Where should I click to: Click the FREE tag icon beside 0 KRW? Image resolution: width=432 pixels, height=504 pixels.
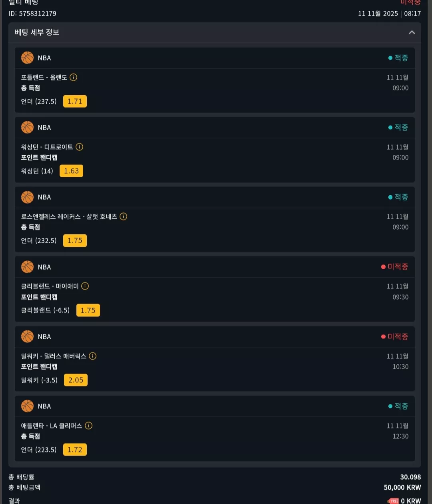coord(393,501)
